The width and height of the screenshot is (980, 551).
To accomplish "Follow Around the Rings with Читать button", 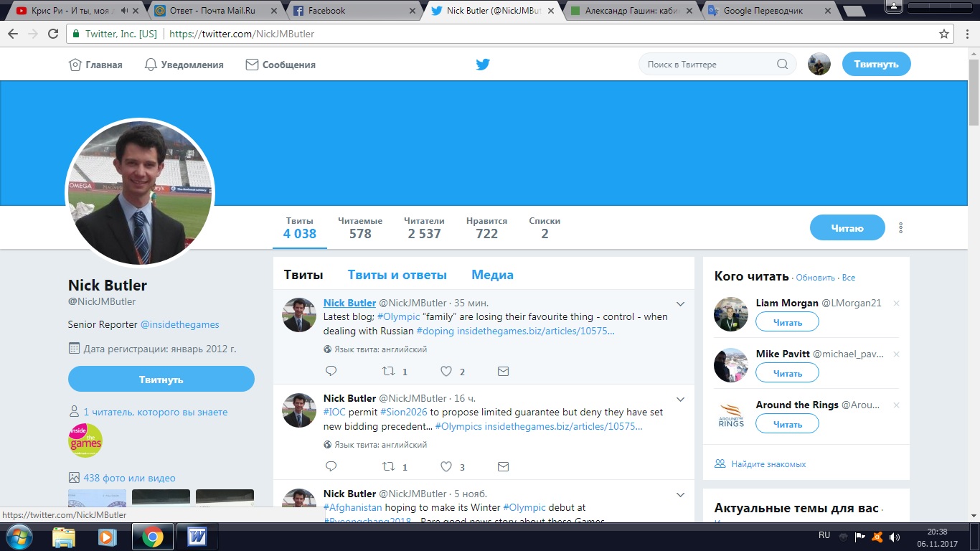I will [x=787, y=424].
